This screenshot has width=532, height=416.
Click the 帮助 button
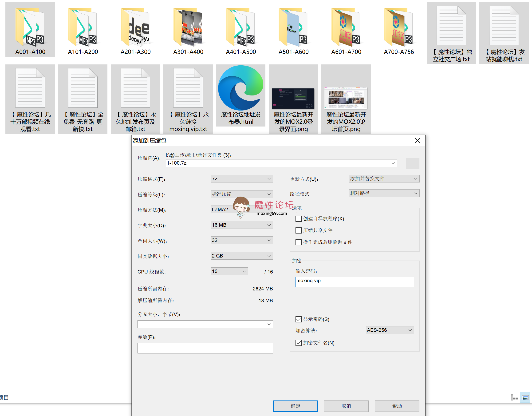pyautogui.click(x=397, y=406)
